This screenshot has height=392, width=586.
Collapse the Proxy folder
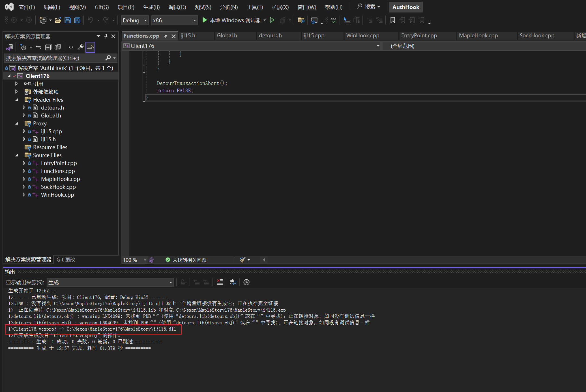coord(16,123)
